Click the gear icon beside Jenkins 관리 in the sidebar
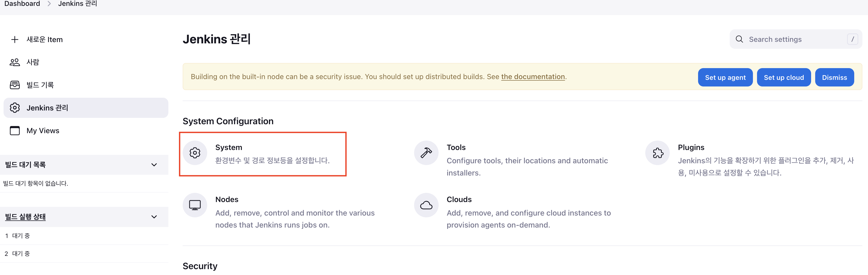 coord(15,108)
